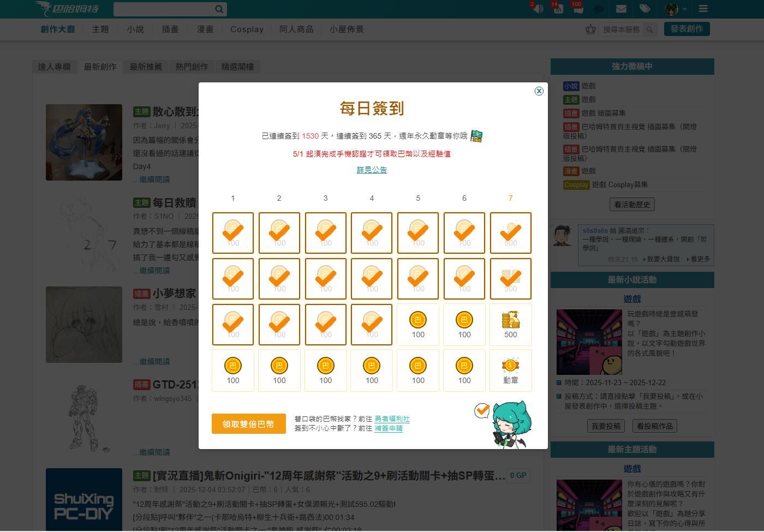Click the 搜尋本服務 magnifier icon
This screenshot has width=764, height=532.
pyautogui.click(x=649, y=29)
